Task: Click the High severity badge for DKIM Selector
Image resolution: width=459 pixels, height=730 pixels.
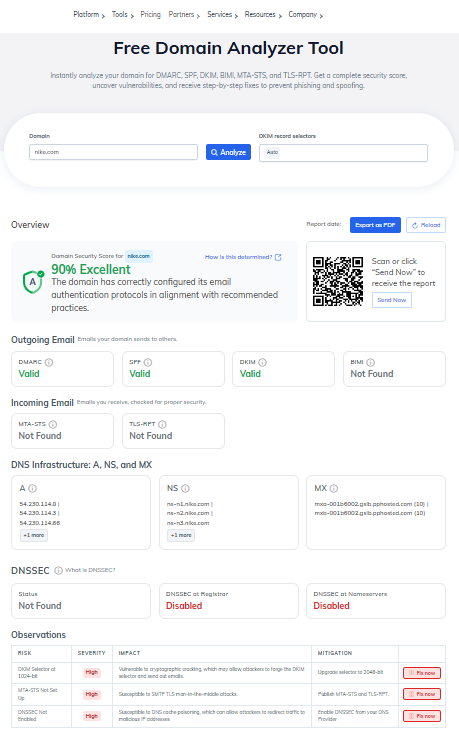Action: pos(92,673)
